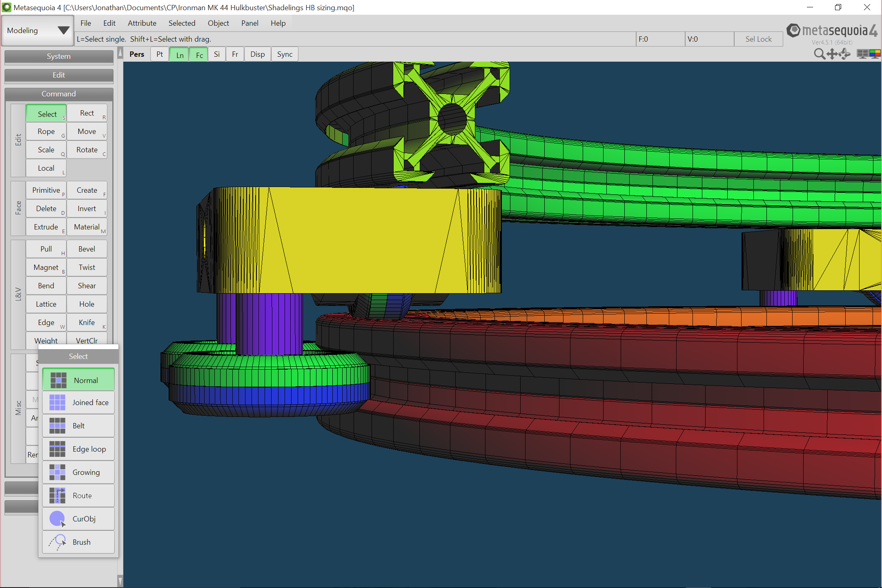Image resolution: width=882 pixels, height=588 pixels.
Task: Activate the Lattice command
Action: pyautogui.click(x=46, y=304)
